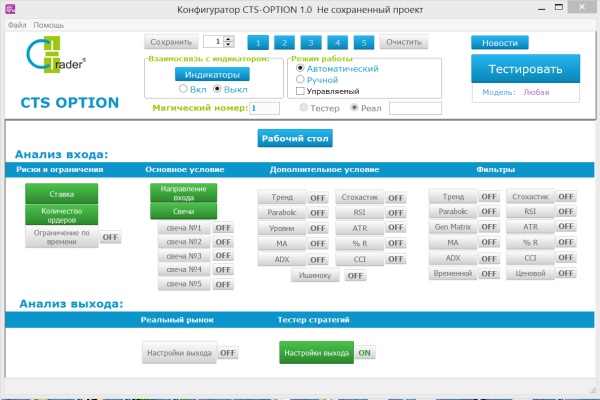Screen dimensions: 600x400
Task: Click the Тестировать button
Action: point(525,69)
